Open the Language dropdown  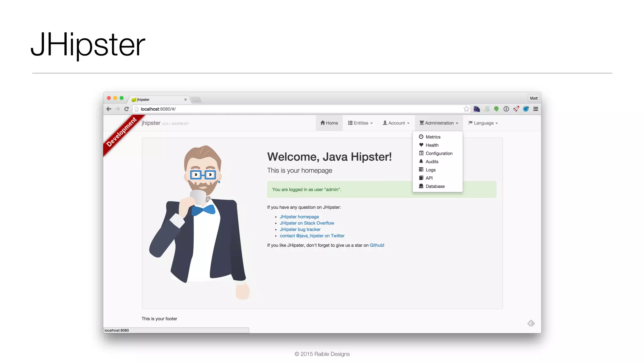click(x=483, y=123)
